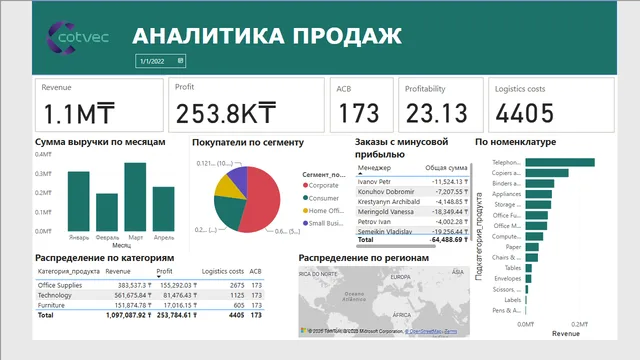Select the Ivanov Petr row
The image size is (640, 360).
point(413,182)
